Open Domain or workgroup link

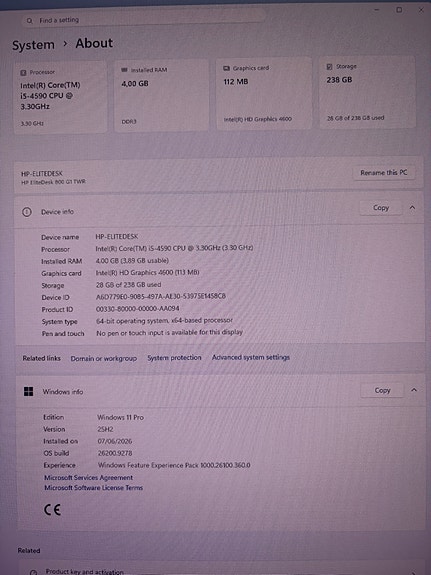tap(104, 358)
